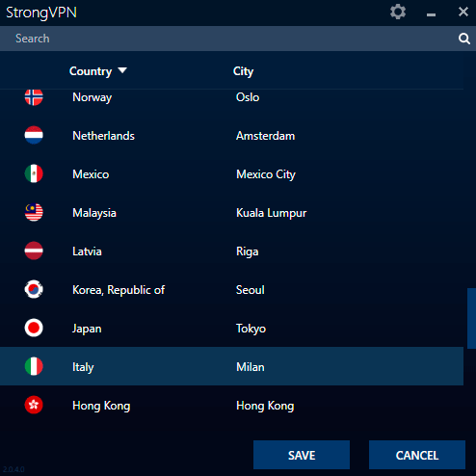This screenshot has height=476, width=476.
Task: Click the Latvia flag icon
Action: click(x=34, y=251)
